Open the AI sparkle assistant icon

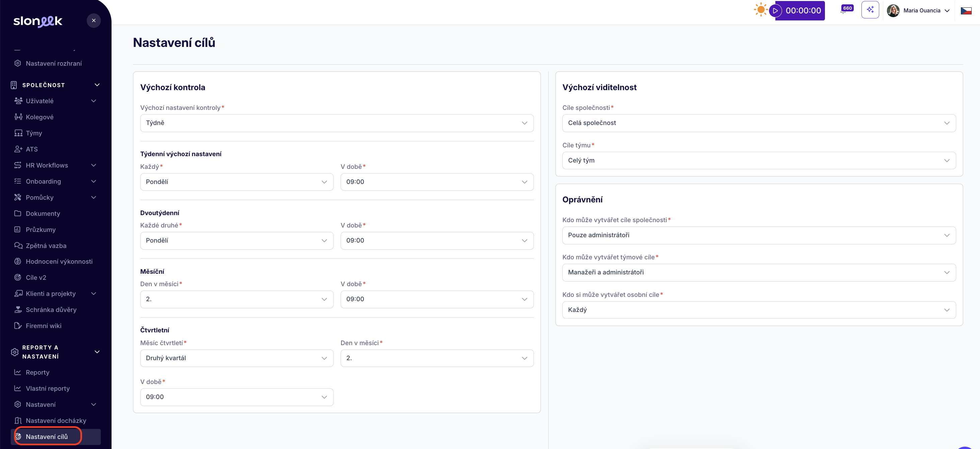point(870,10)
